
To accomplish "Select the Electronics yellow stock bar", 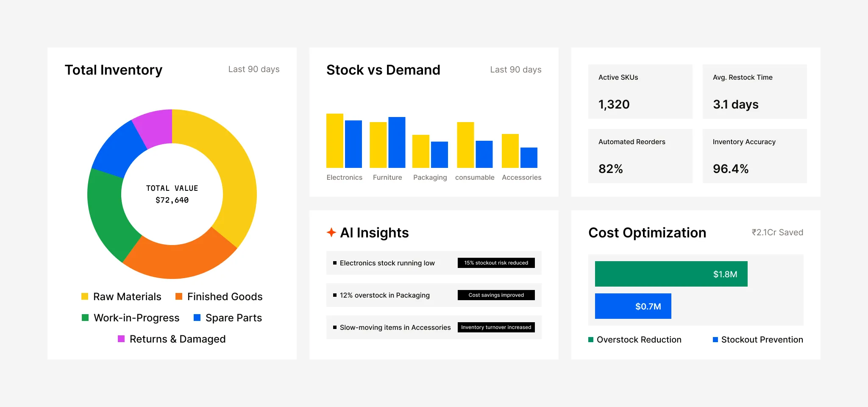I will 335,141.
